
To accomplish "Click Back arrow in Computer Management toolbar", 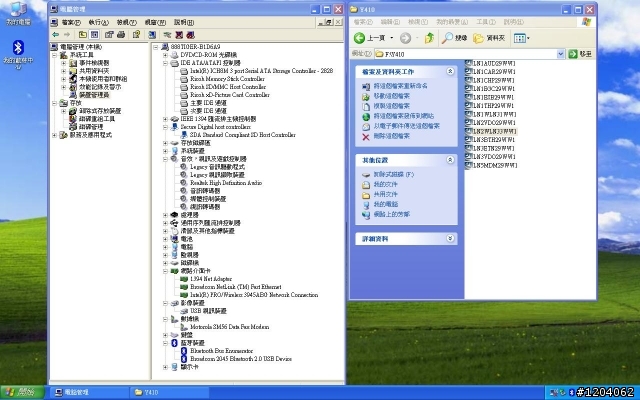I will [x=56, y=35].
